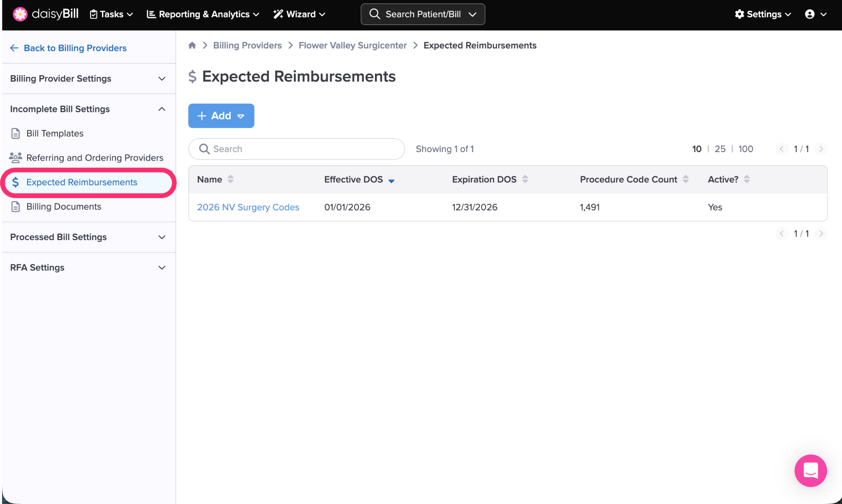842x504 pixels.
Task: Sort by Expiration DOS arrows
Action: tap(525, 179)
